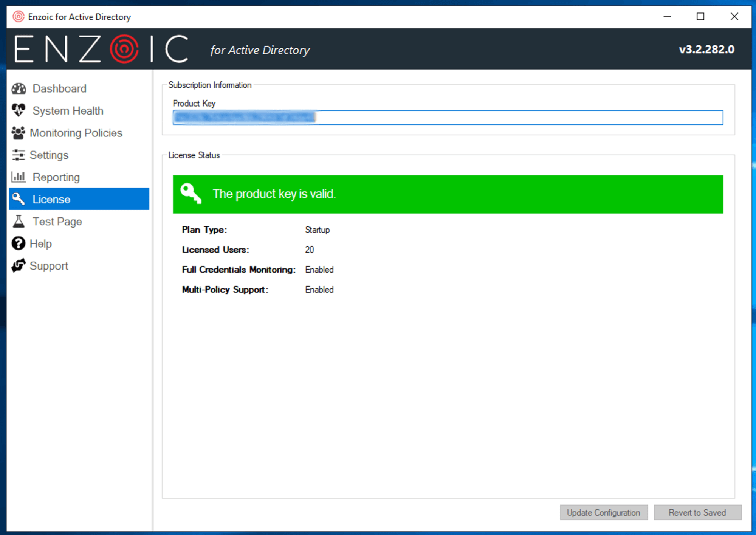
Task: Click the 'Subscription Information' group label
Action: [x=210, y=85]
